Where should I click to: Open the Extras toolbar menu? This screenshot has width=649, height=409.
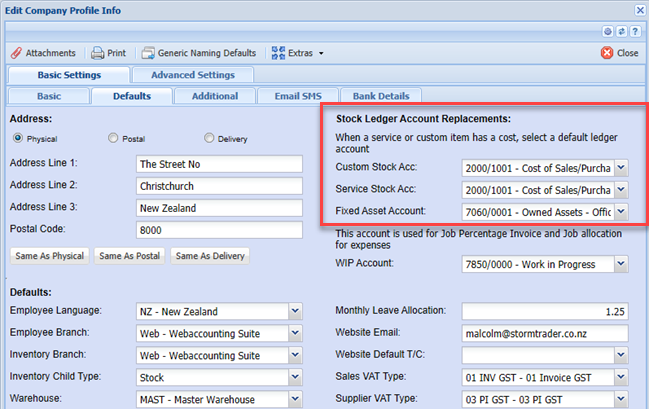[x=278, y=53]
